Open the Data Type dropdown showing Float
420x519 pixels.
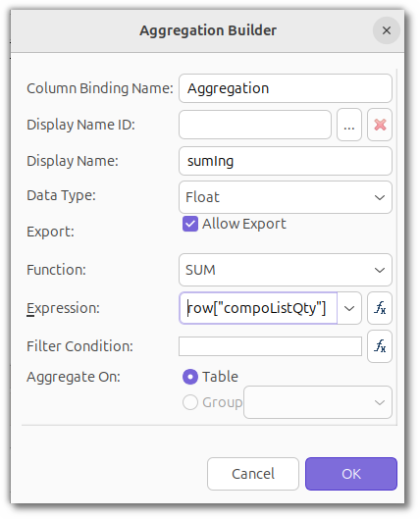[x=286, y=197]
